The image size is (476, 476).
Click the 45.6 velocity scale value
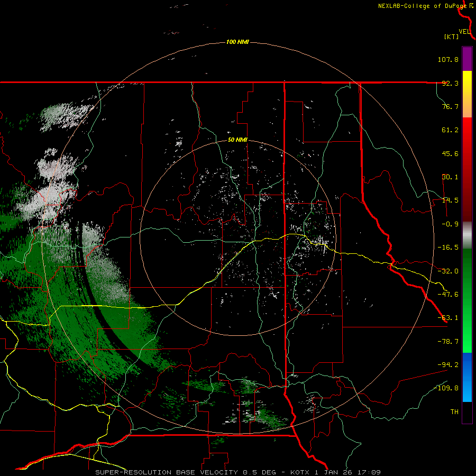tap(450, 153)
